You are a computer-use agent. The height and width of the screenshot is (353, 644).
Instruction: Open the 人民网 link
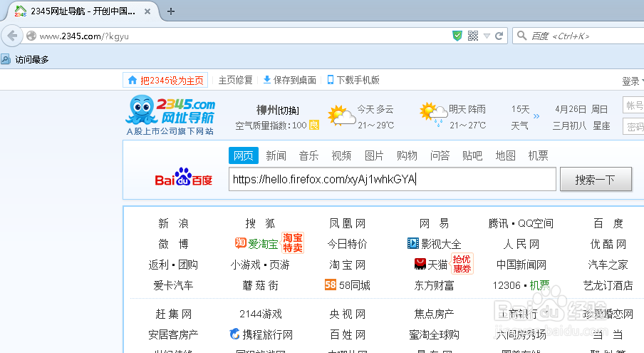521,244
